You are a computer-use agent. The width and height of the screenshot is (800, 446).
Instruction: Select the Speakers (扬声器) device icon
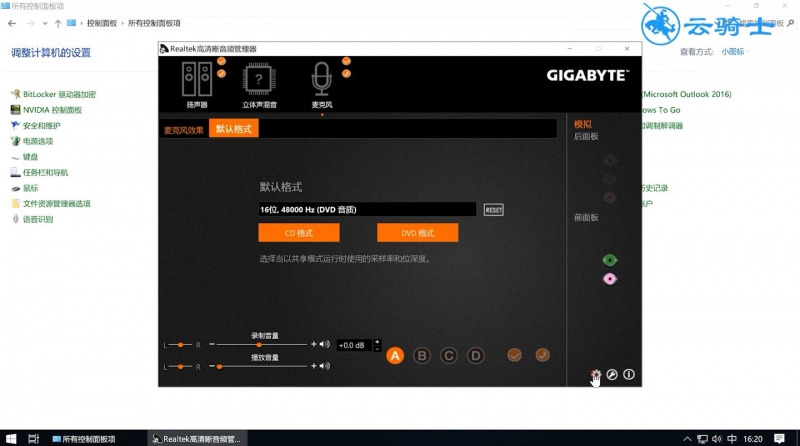pyautogui.click(x=197, y=80)
